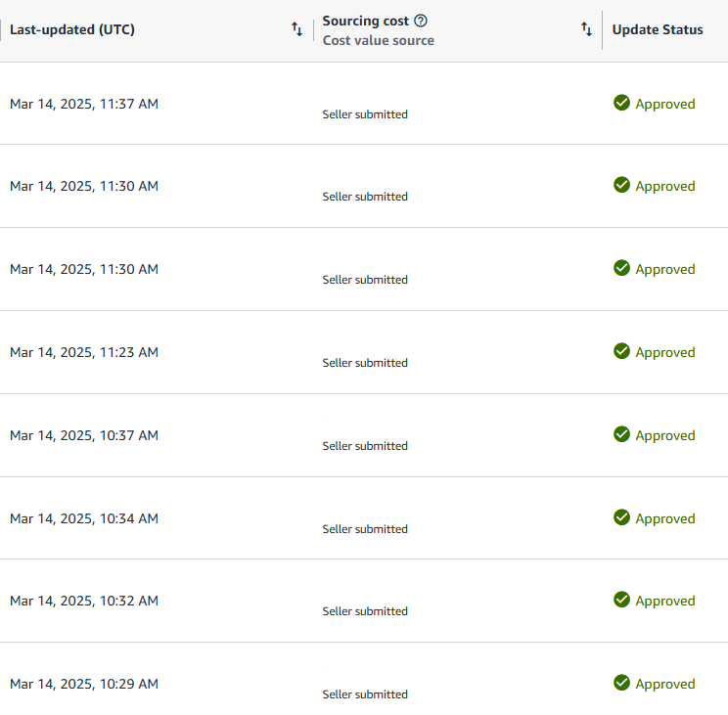Click Approved status text in 11:23 AM row
Viewport: 728px width, 715px height.
click(x=665, y=353)
